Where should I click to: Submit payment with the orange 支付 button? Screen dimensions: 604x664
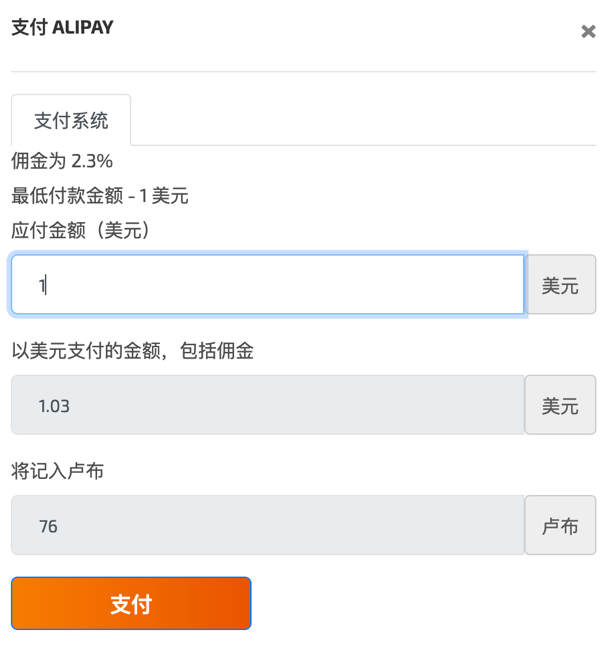pyautogui.click(x=131, y=603)
